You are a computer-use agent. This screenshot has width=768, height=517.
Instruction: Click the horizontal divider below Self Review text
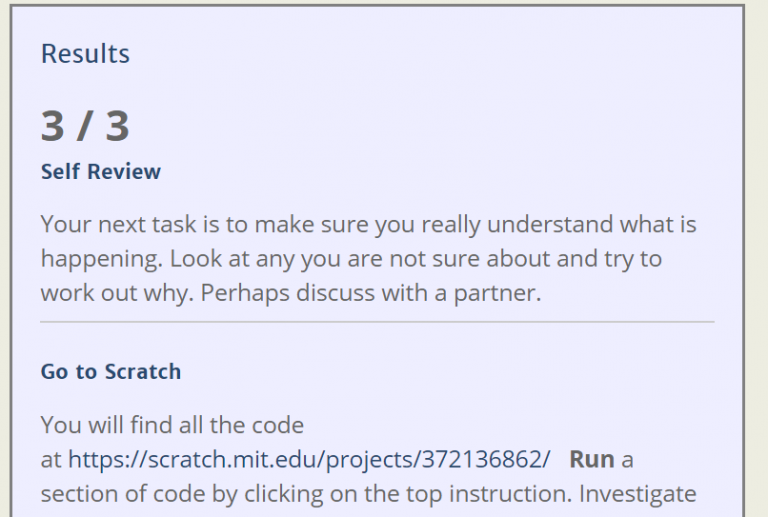tap(377, 322)
